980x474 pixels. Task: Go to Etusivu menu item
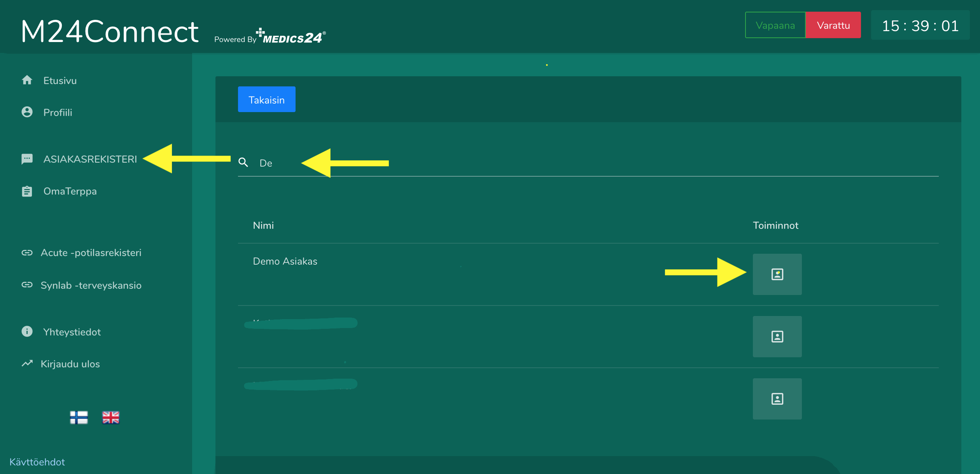coord(60,81)
